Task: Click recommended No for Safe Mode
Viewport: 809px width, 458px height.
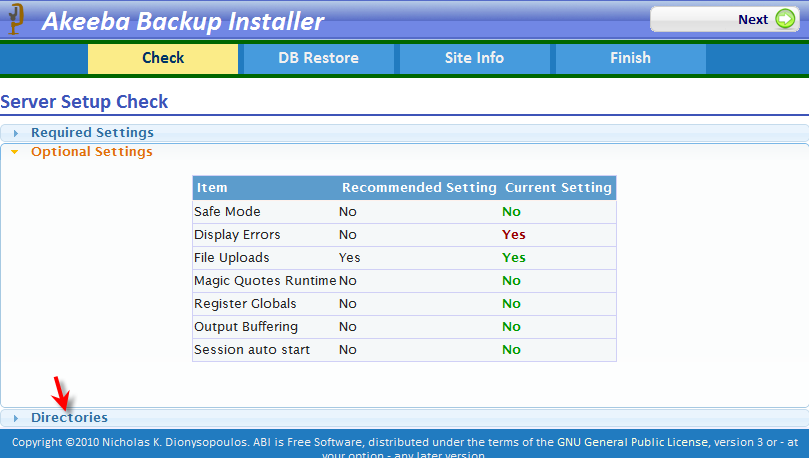Action: pyautogui.click(x=348, y=211)
